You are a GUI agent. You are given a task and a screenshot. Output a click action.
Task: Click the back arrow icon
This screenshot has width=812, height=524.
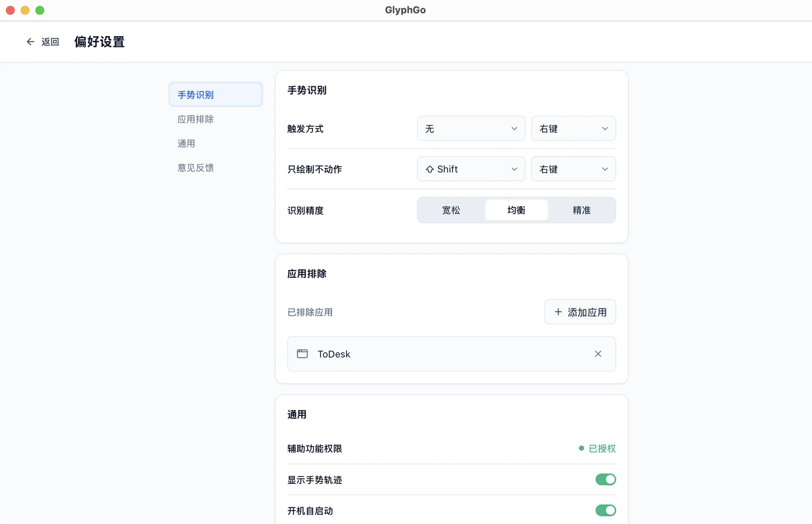pyautogui.click(x=30, y=42)
